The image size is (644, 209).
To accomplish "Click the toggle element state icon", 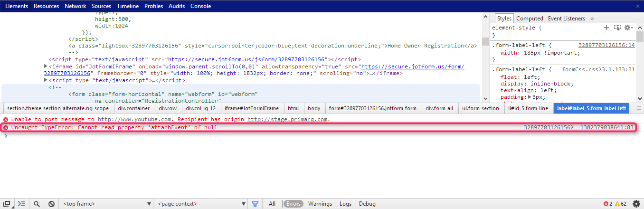I will click(617, 28).
